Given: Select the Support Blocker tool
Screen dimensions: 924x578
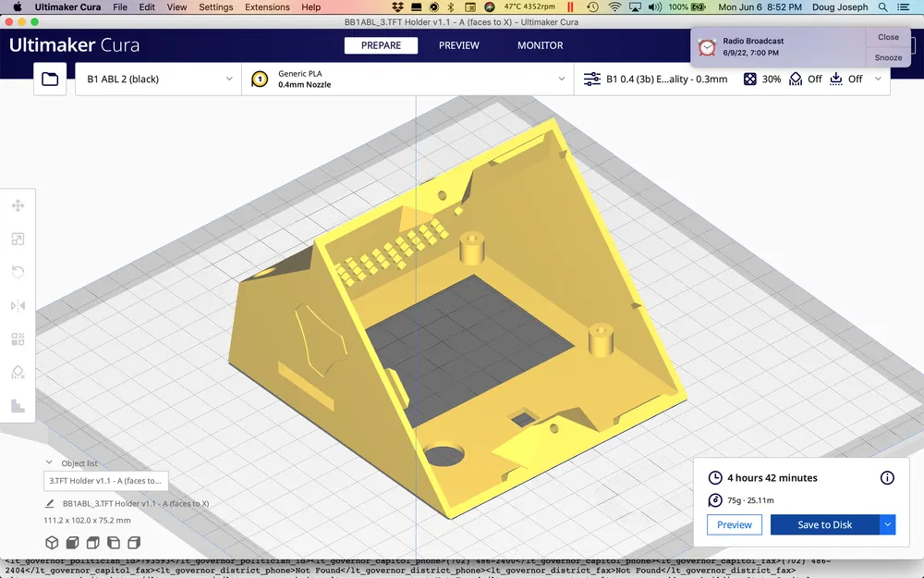Looking at the screenshot, I should click(x=18, y=373).
